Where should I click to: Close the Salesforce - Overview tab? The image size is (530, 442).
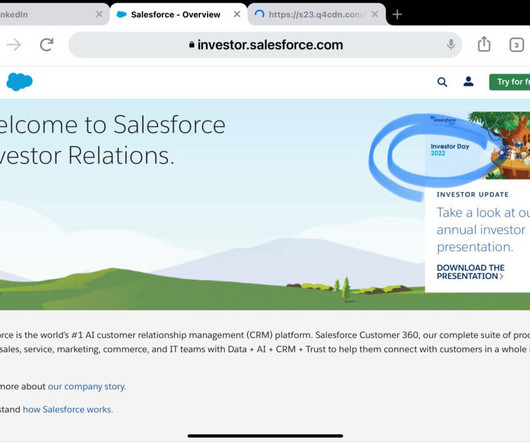[237, 14]
